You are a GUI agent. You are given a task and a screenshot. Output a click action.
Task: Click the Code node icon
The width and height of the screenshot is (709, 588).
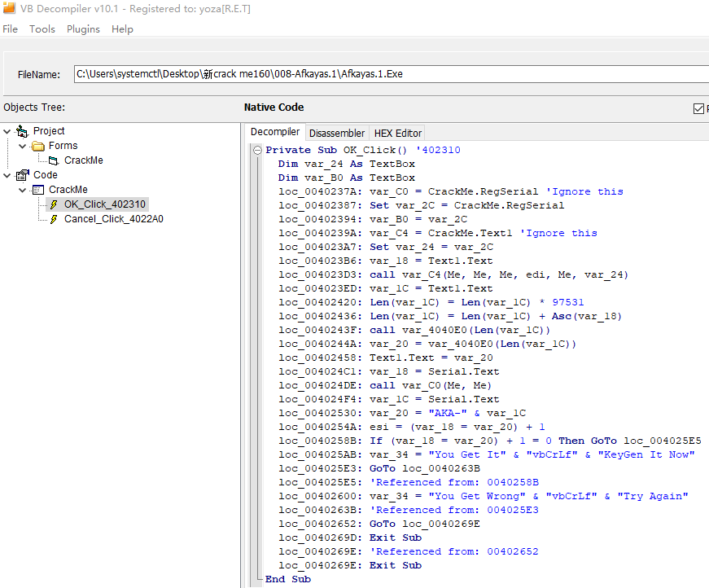coord(22,175)
